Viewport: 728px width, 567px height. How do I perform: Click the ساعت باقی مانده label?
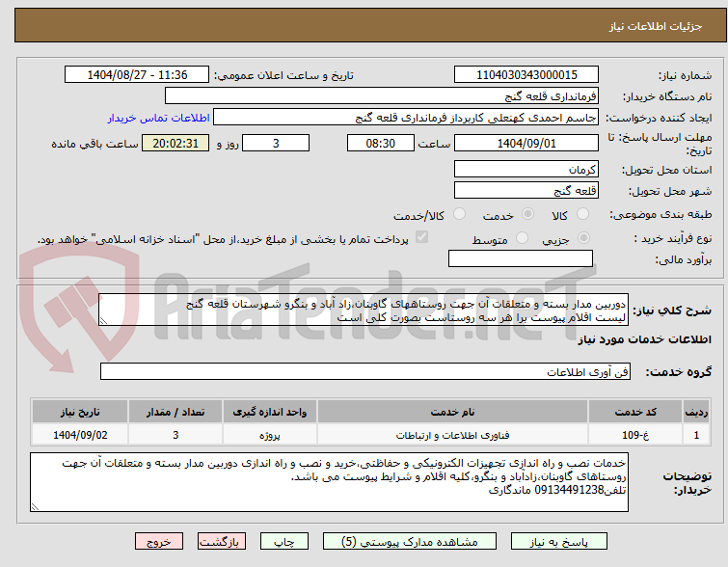(x=94, y=144)
